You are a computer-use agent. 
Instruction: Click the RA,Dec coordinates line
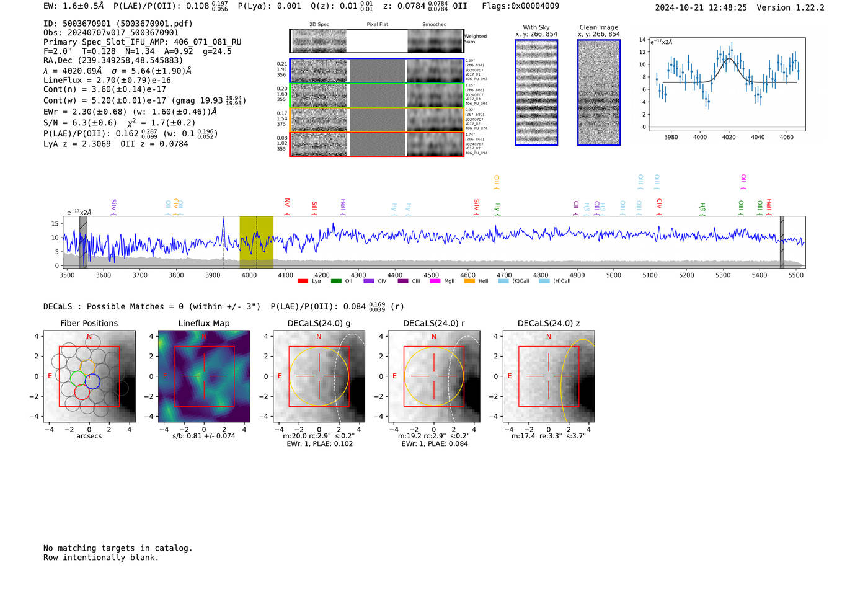113,60
